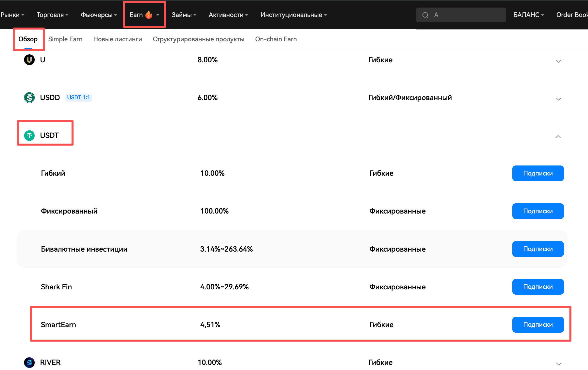Expand the U coin row chevron
The height and width of the screenshot is (370, 588).
(558, 61)
